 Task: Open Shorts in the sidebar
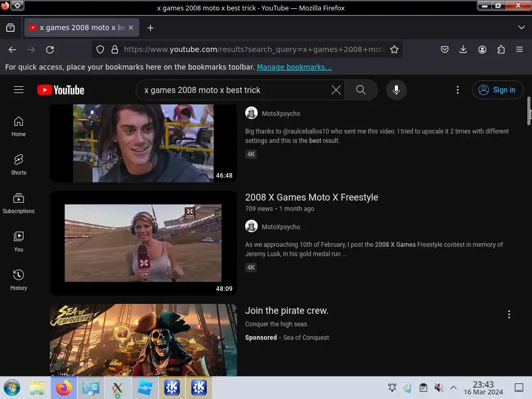click(19, 165)
